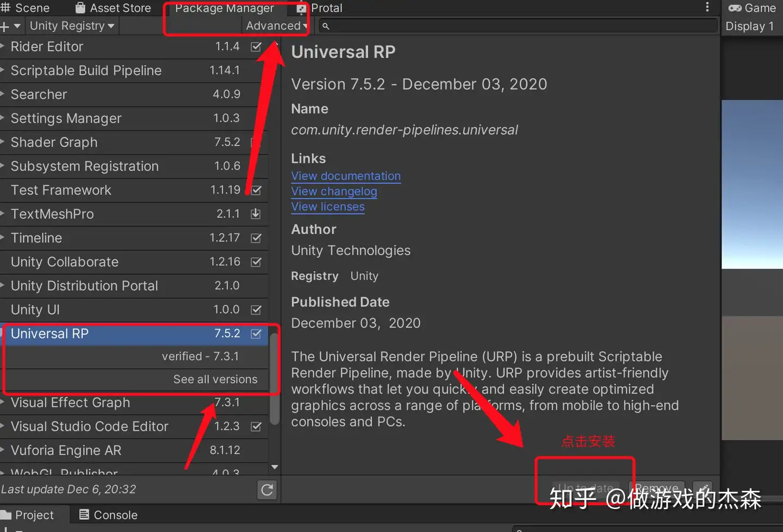Select the Package Manager tab
The height and width of the screenshot is (532, 783).
pyautogui.click(x=225, y=8)
